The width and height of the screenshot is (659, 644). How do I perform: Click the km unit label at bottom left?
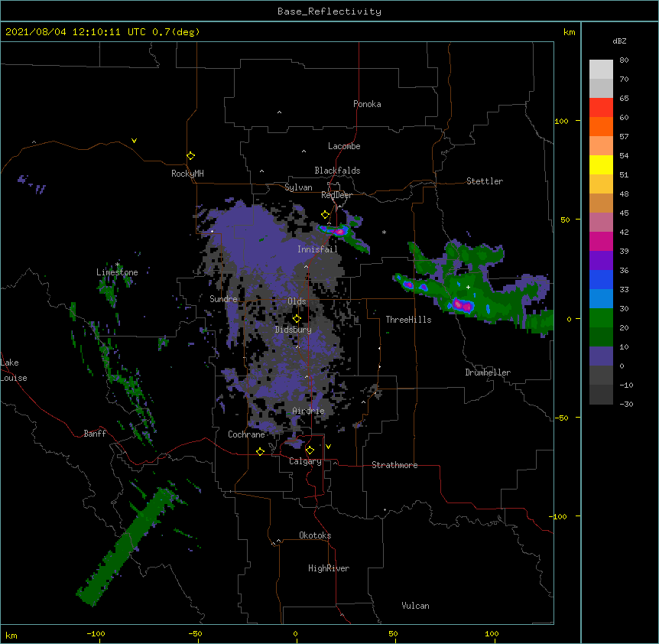point(11,636)
